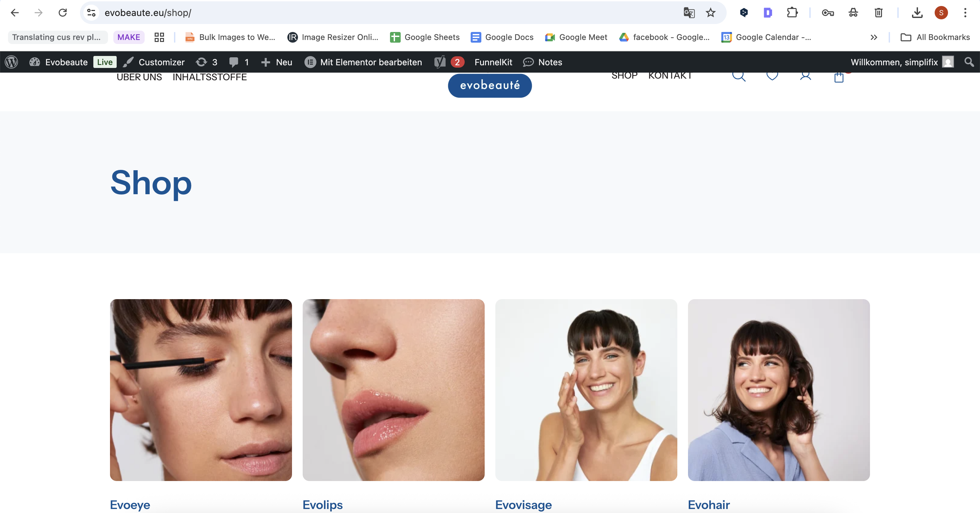This screenshot has width=980, height=513.
Task: Click the evobeauté logo
Action: click(x=490, y=85)
